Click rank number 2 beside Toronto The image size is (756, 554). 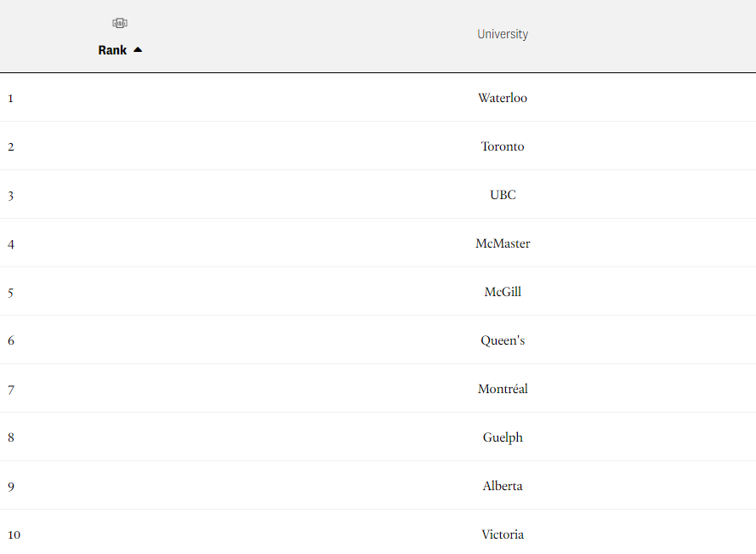point(11,146)
